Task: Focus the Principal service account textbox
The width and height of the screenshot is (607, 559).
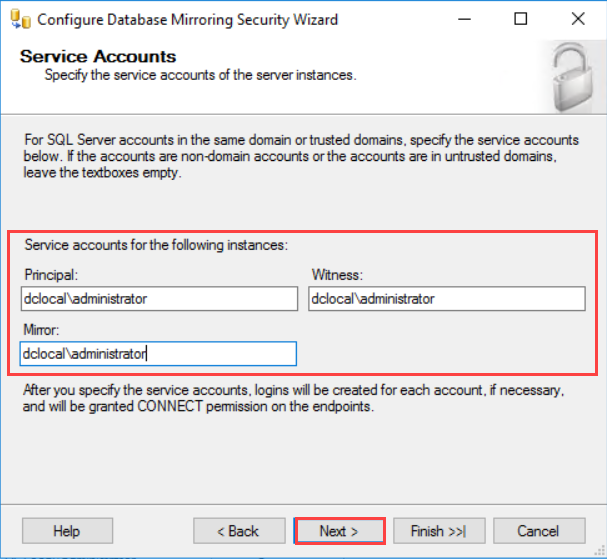Action: 159,298
